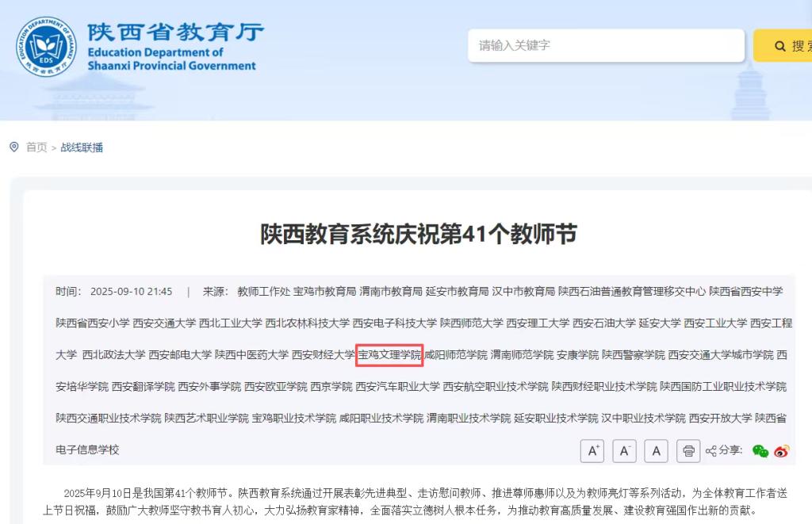Click 宝鸡市教育局 in source list
The image size is (812, 524).
pyautogui.click(x=325, y=291)
